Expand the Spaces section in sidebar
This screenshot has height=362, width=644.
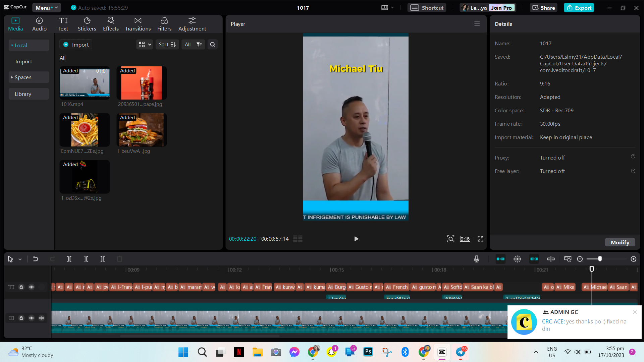(x=23, y=77)
